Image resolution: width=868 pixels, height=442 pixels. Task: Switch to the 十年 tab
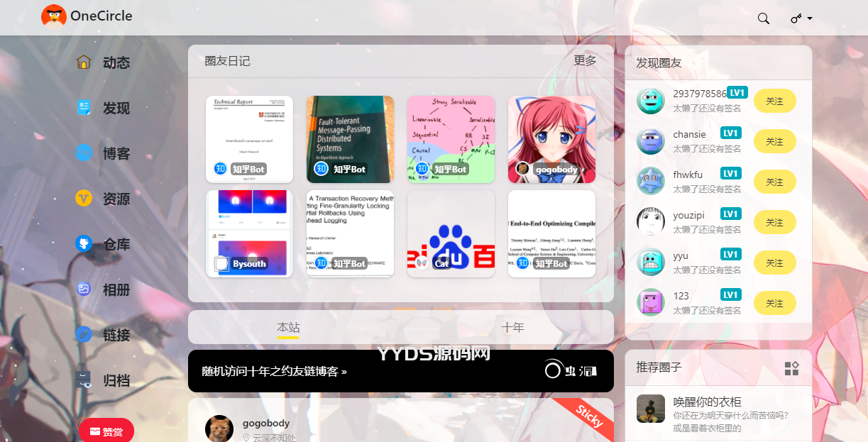click(x=512, y=327)
